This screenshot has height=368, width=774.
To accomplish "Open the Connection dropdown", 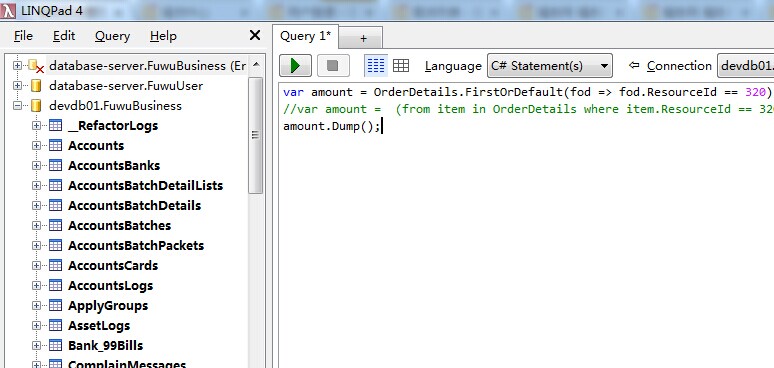I will coord(745,66).
